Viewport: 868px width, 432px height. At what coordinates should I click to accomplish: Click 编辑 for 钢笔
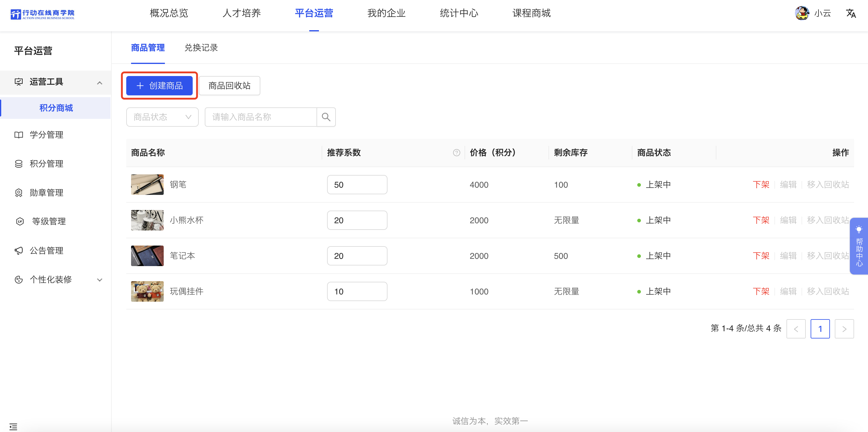click(788, 185)
